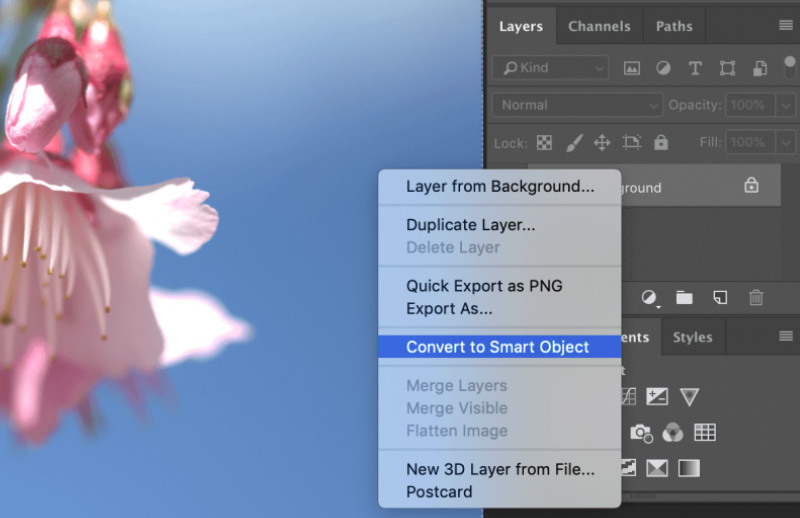The height and width of the screenshot is (518, 800).
Task: Toggle layer filtering switch on
Action: click(789, 68)
